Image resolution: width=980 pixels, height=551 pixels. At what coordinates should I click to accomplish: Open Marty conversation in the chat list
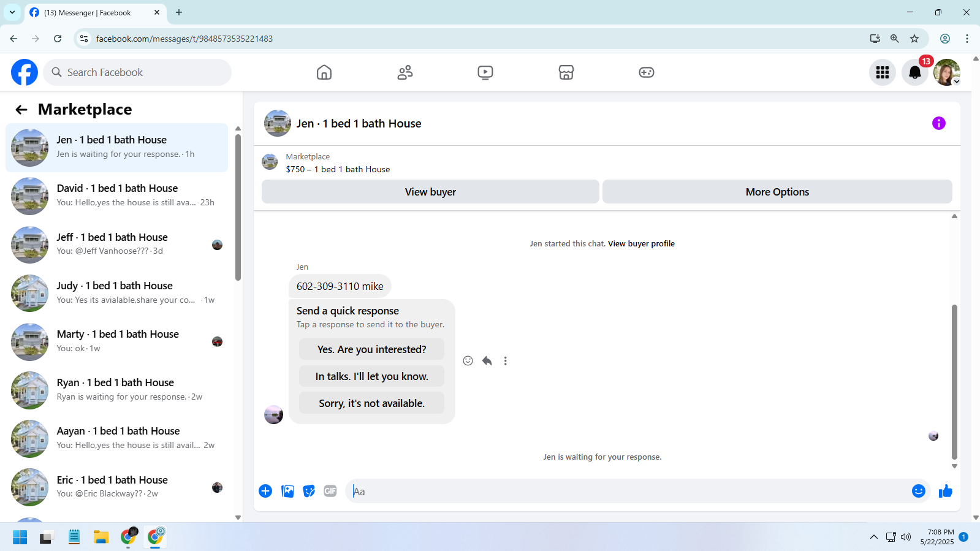(x=116, y=341)
